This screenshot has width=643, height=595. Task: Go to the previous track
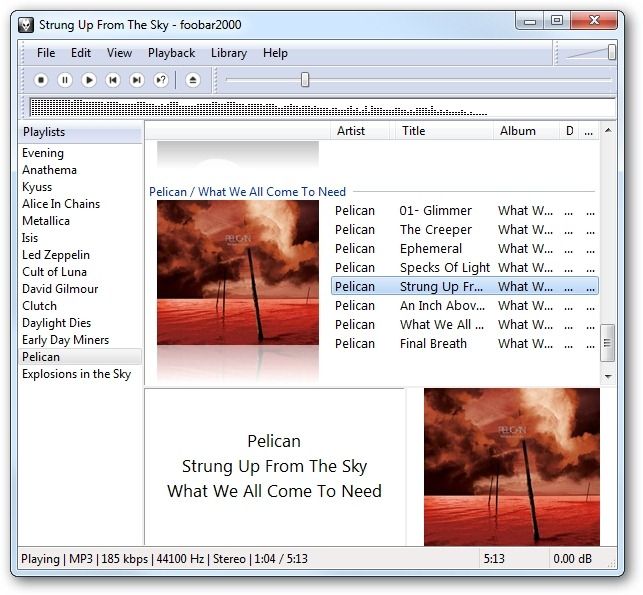113,80
